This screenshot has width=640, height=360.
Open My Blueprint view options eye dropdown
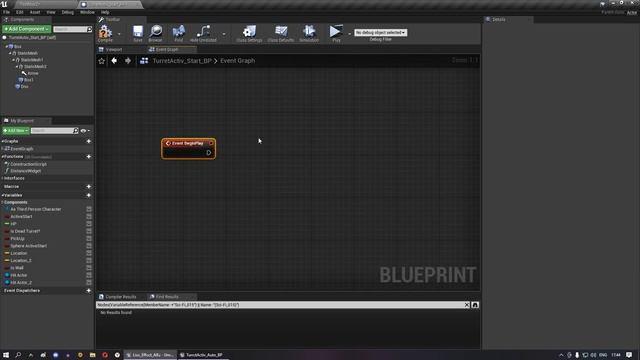(x=85, y=131)
